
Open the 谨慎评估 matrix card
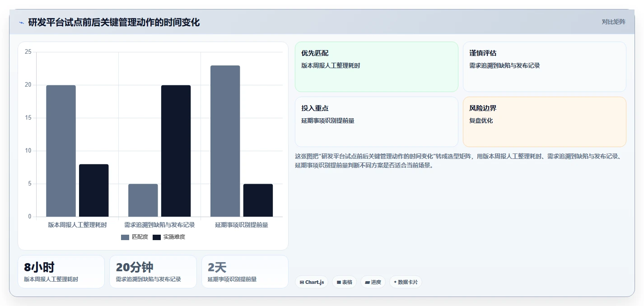[545, 67]
